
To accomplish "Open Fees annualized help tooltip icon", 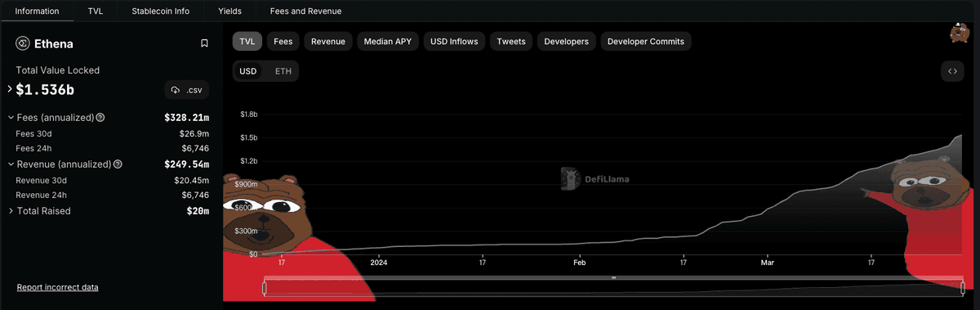I will (x=100, y=118).
